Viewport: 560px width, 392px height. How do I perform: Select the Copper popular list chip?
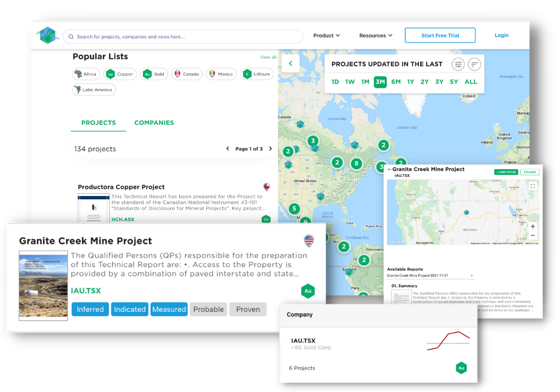coord(120,74)
